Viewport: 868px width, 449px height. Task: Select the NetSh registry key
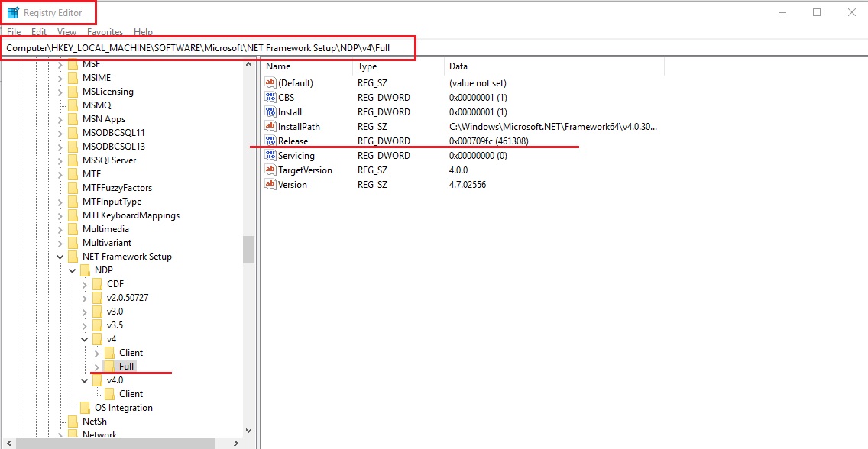point(94,422)
